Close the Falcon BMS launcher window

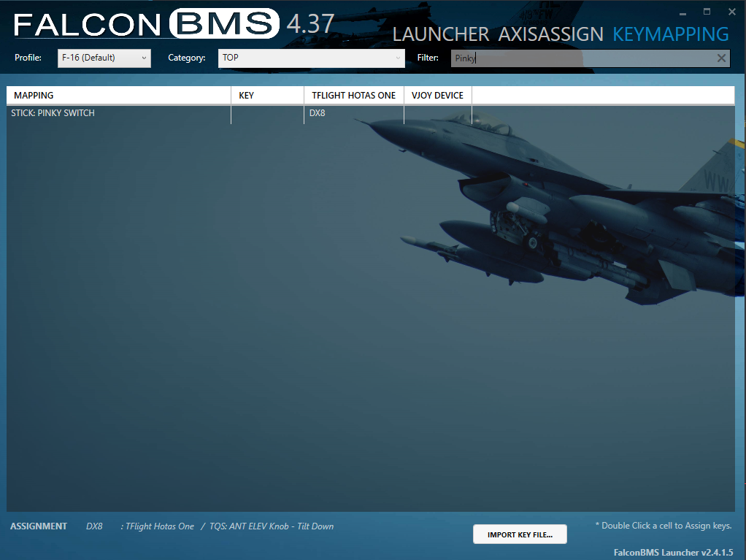point(731,12)
